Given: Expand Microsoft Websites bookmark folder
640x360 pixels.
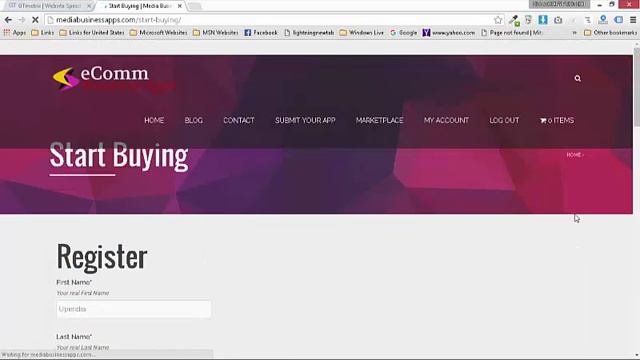Looking at the screenshot, I should coord(158,33).
